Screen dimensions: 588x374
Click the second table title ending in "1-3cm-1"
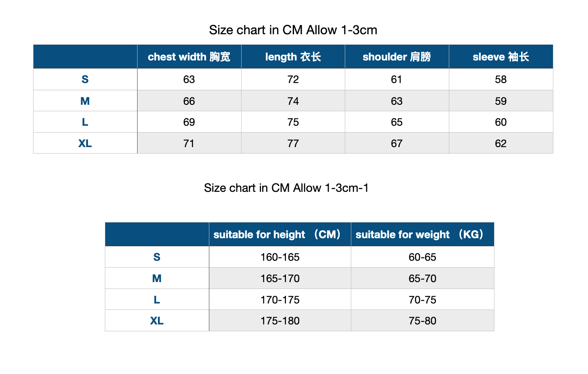[x=286, y=188]
